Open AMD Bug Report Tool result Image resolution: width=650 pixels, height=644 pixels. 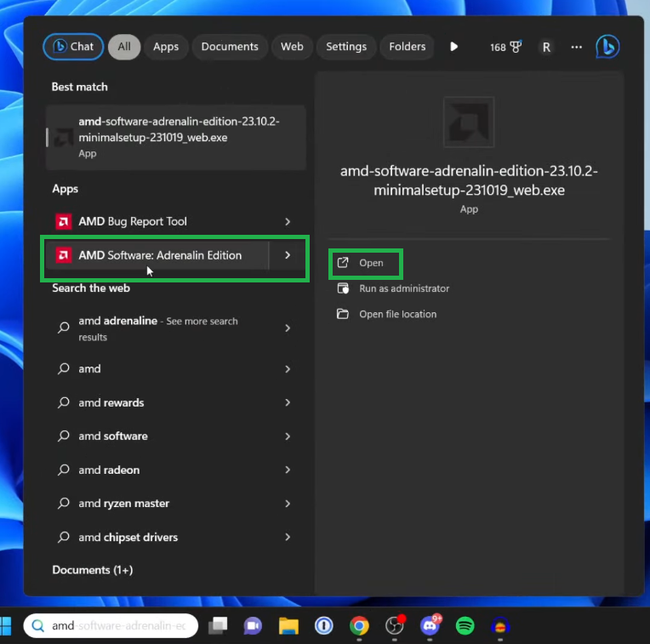[x=157, y=222]
